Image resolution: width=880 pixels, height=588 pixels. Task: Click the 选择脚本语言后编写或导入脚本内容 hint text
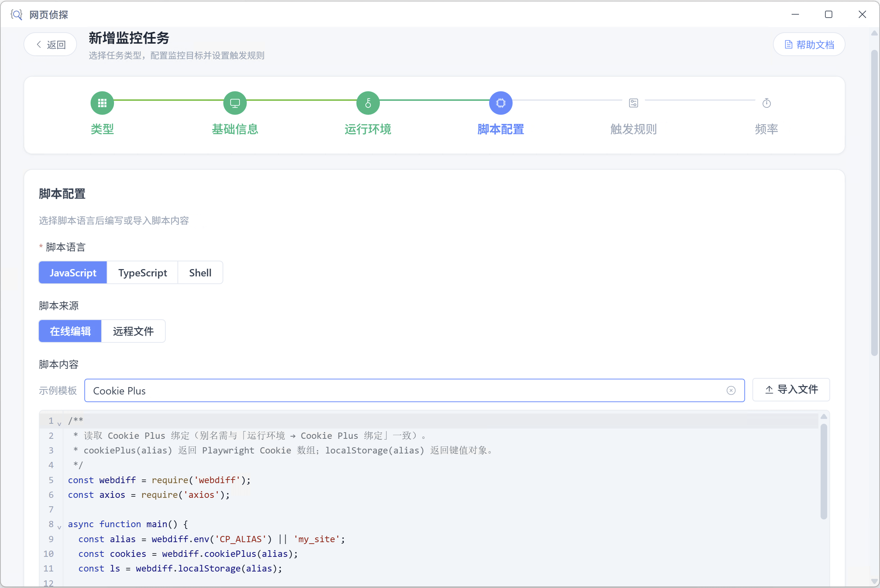coord(114,220)
